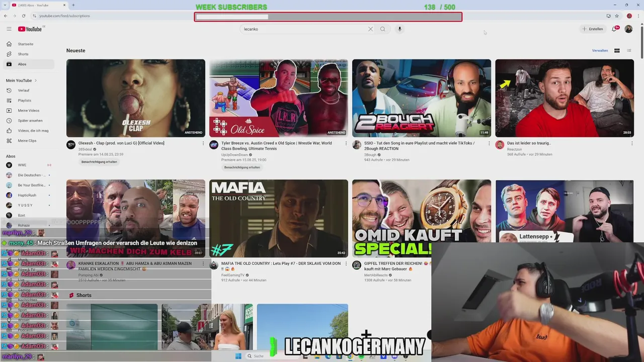
Task: Clear the lecanko search text
Action: (x=370, y=29)
